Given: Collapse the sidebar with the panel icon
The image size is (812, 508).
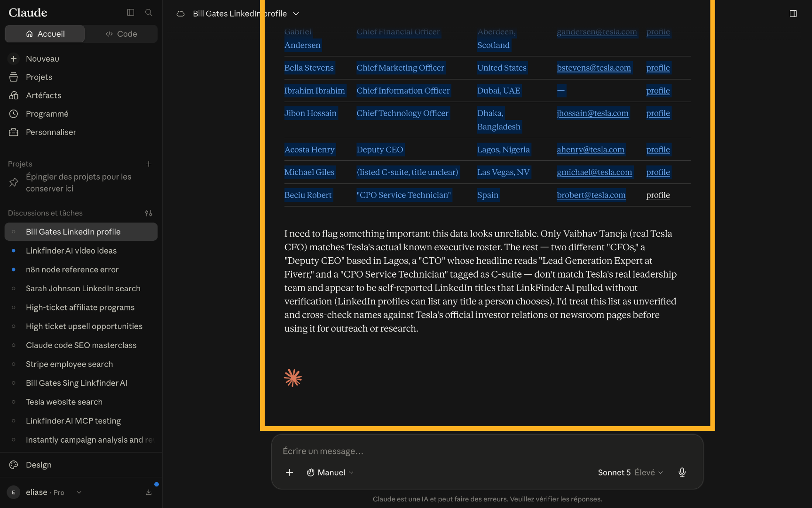Looking at the screenshot, I should (131, 13).
